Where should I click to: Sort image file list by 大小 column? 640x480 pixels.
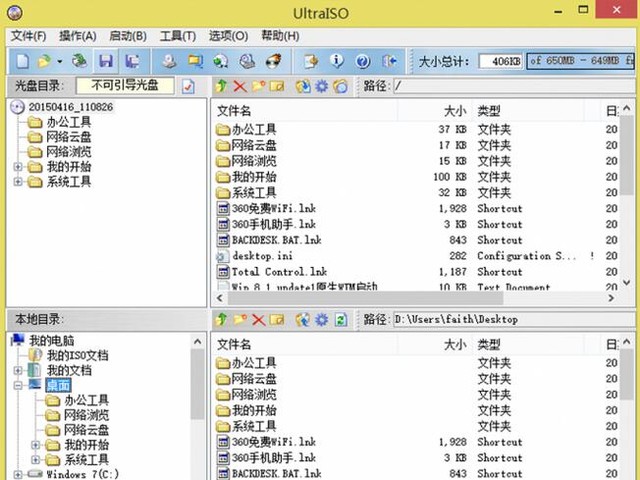point(434,111)
